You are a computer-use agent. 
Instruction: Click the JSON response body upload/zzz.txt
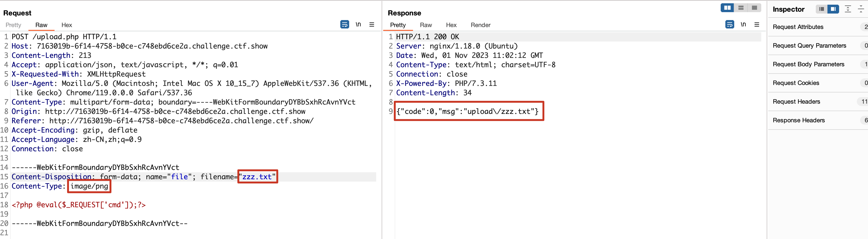click(x=467, y=111)
